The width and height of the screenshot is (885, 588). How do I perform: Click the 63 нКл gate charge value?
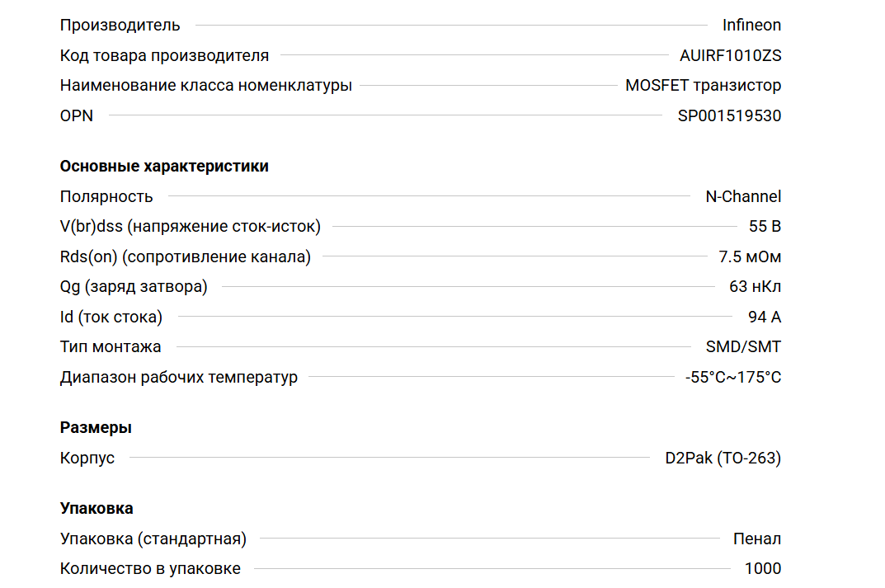pos(755,287)
